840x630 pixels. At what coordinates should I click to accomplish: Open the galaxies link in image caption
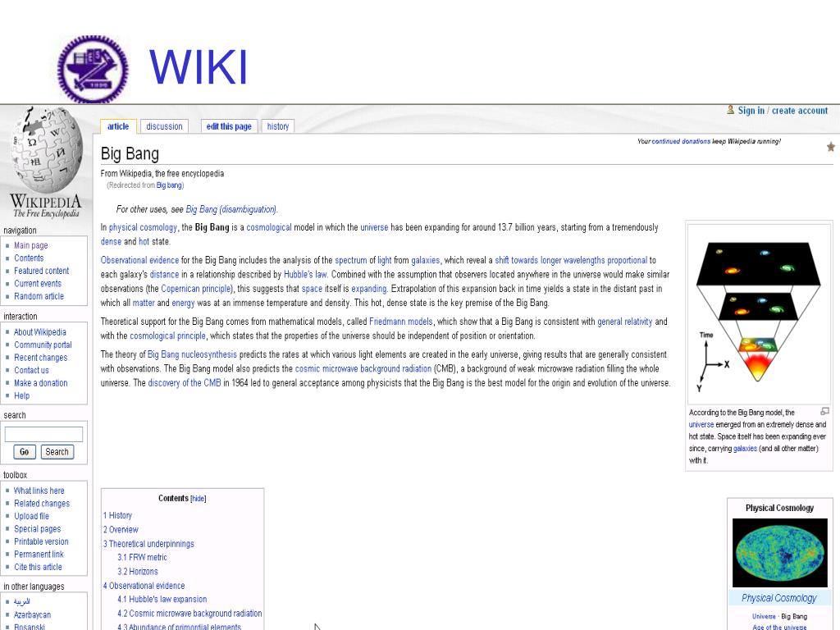[745, 449]
